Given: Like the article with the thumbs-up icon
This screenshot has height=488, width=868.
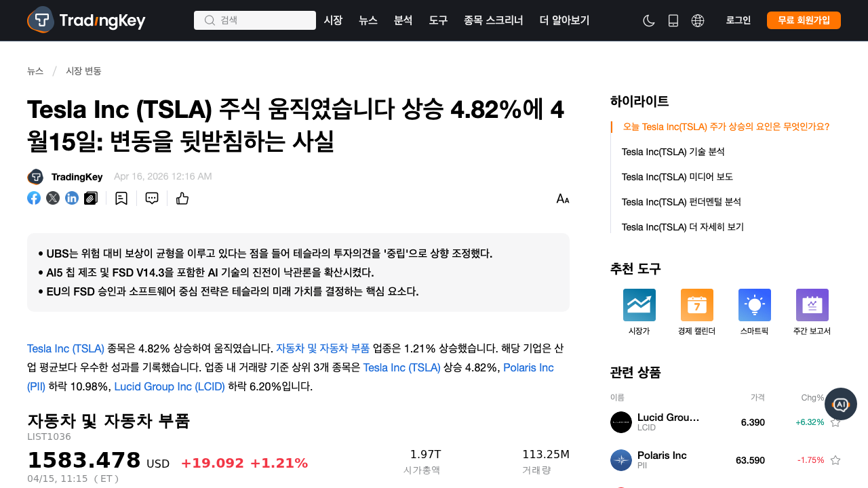Looking at the screenshot, I should point(182,198).
